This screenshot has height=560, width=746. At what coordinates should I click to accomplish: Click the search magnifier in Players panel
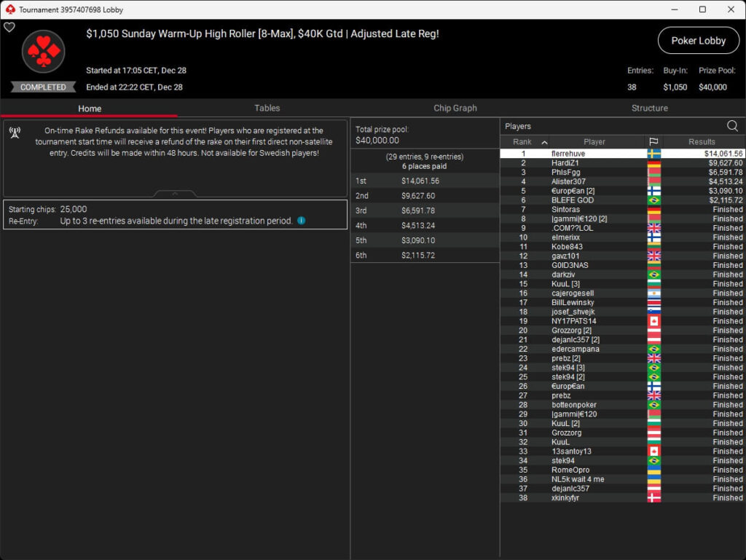(x=732, y=126)
